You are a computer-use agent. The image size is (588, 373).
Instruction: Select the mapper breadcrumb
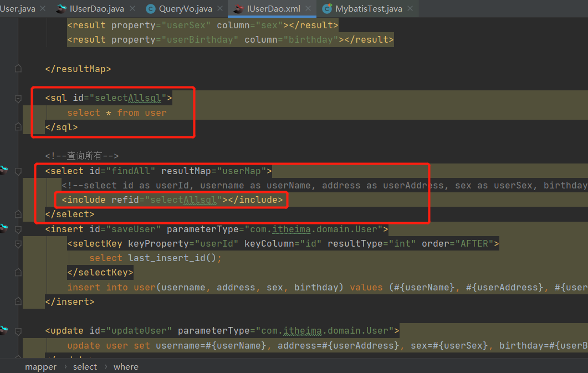point(40,367)
